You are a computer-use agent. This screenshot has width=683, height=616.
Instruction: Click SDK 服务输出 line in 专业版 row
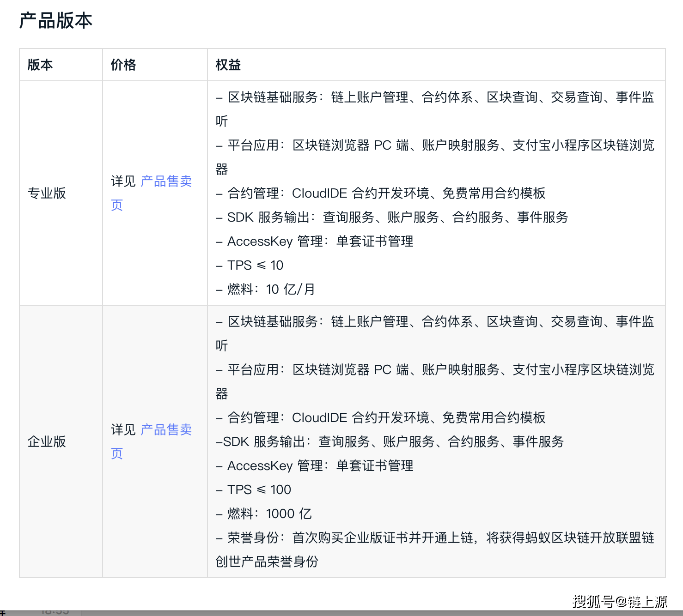392,217
